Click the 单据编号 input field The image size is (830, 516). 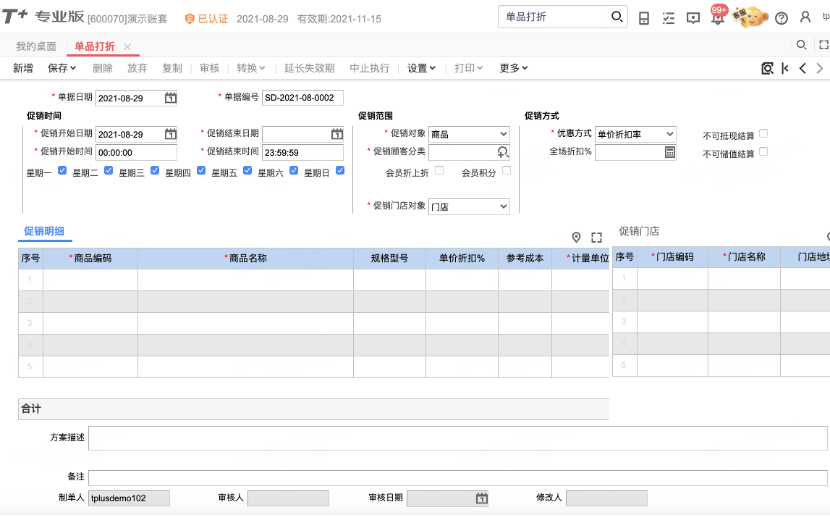pos(303,98)
